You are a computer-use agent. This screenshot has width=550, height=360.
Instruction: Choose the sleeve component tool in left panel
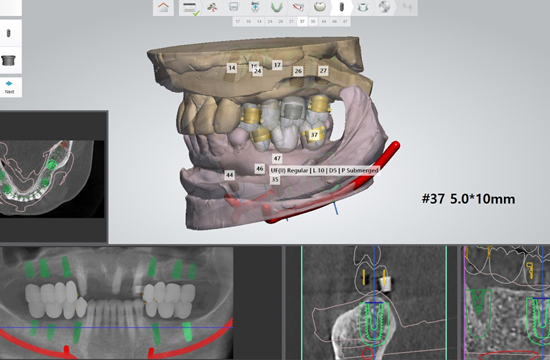coord(9,60)
